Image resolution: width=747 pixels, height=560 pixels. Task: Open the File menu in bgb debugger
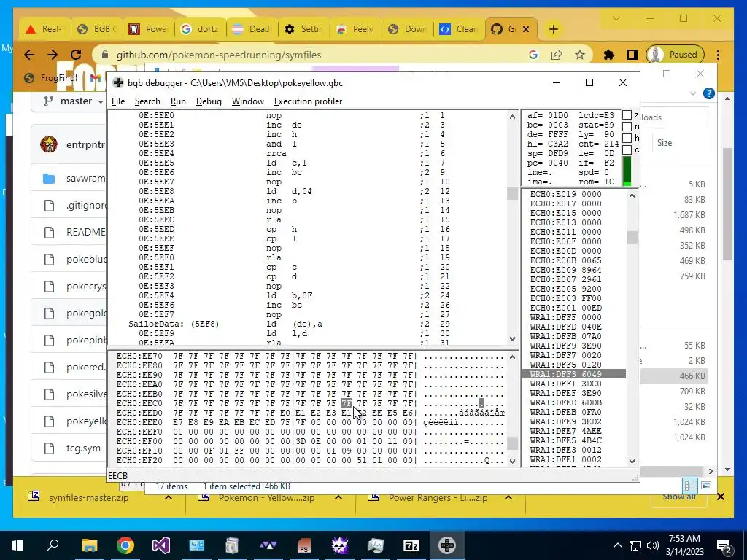coord(117,101)
